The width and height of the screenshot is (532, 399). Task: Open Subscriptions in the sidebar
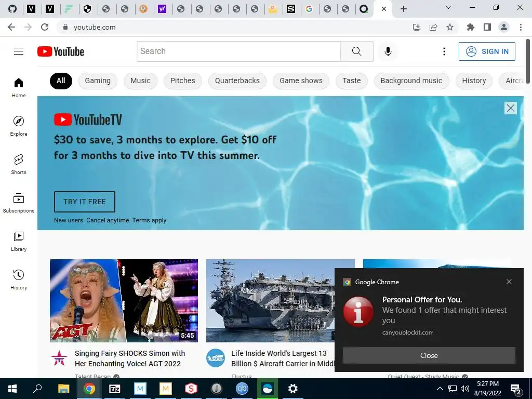pyautogui.click(x=19, y=203)
